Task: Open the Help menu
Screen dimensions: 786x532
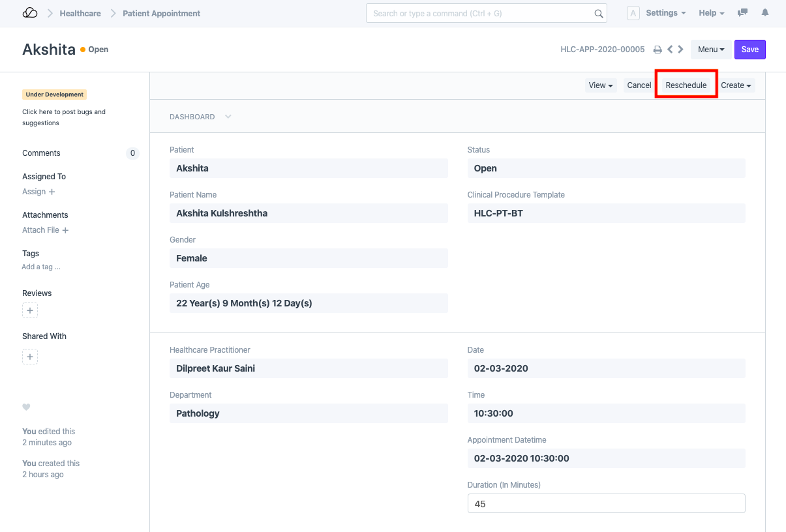Action: (711, 13)
